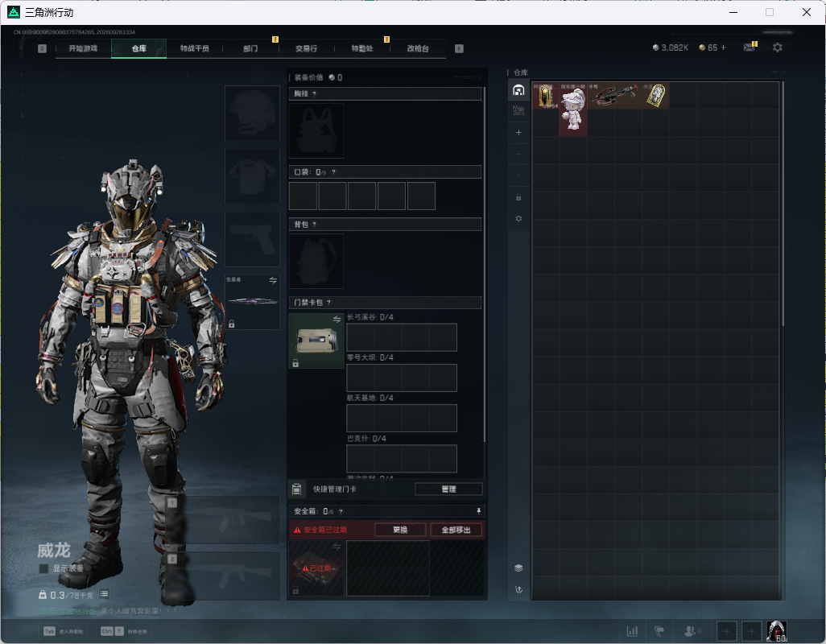Click help icon next to 门禁卡包
Viewport: 826px width, 644px height.
click(x=328, y=302)
